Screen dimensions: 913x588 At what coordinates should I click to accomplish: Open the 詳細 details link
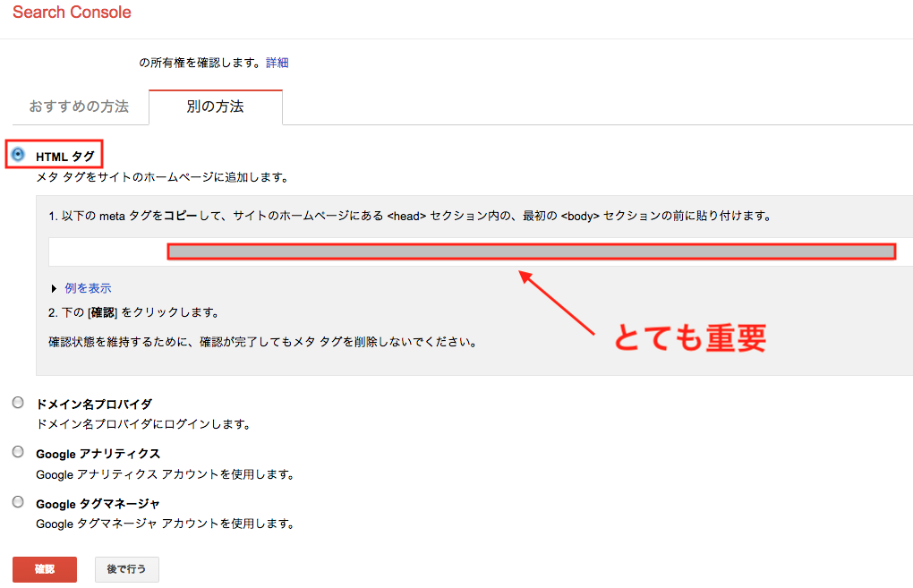click(x=277, y=63)
